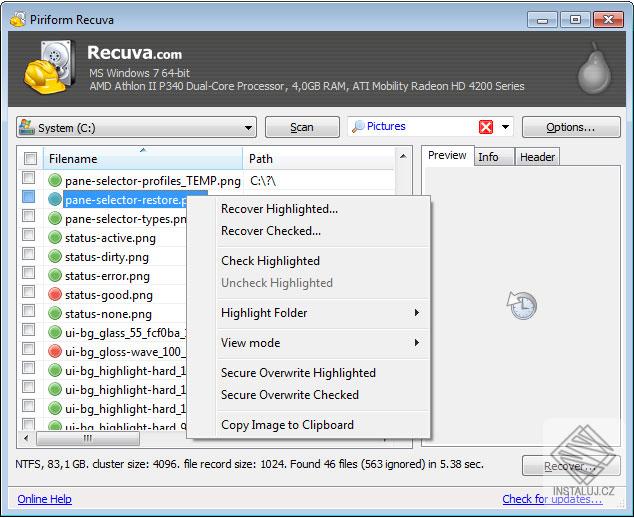Screen dimensions: 634x518
Task: Click green status icon of pane-selector-types.png
Action: pyautogui.click(x=55, y=218)
